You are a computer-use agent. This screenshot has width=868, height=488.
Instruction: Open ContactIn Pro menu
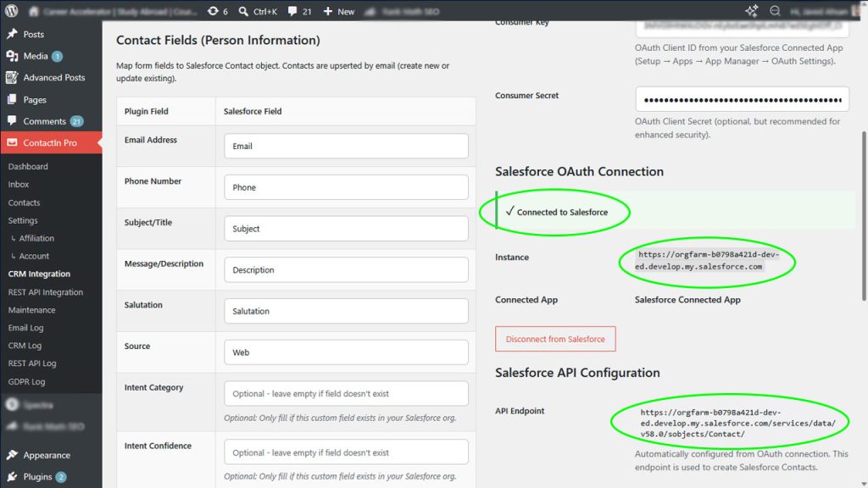[51, 142]
